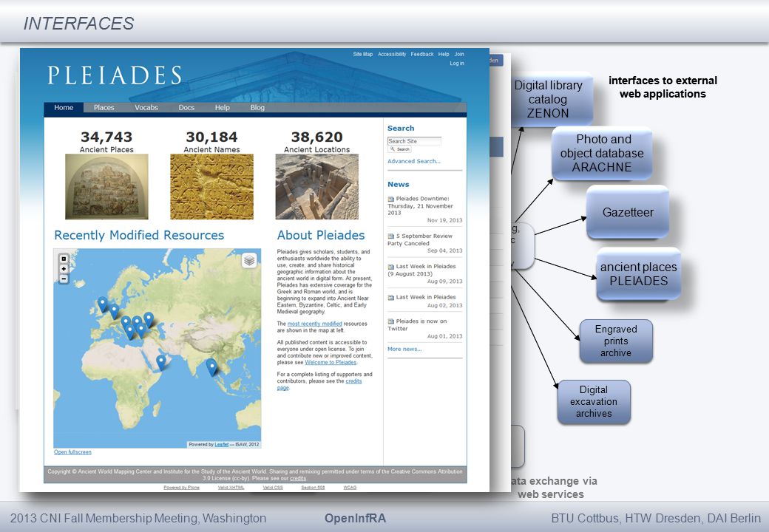
Task: Click the 38,620 Ancient Locations count
Action: point(316,137)
